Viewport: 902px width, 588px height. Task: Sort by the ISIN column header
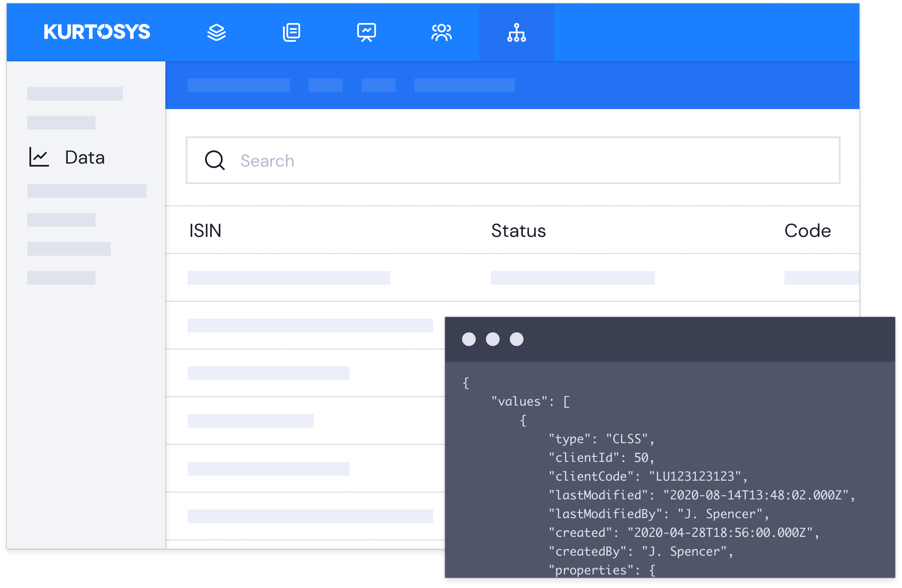point(205,231)
